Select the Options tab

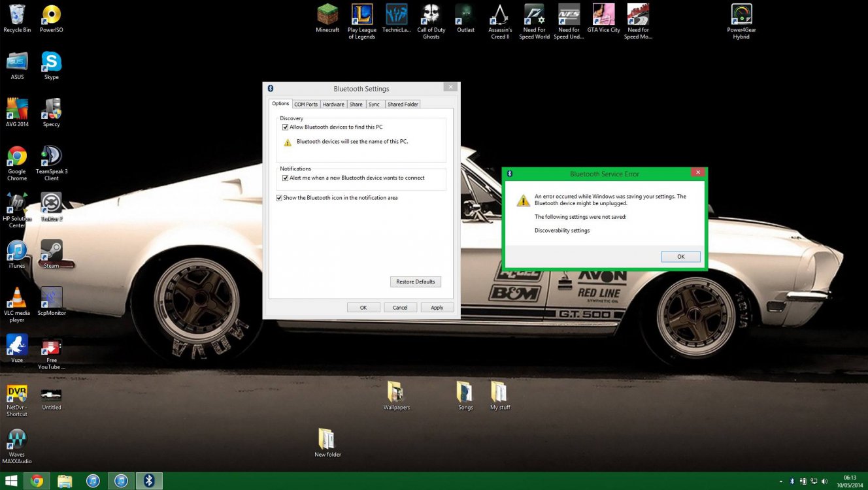tap(280, 104)
